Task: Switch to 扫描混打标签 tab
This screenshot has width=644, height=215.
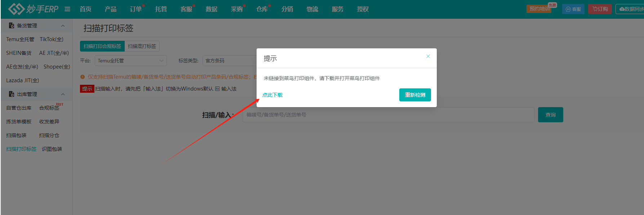Action: coord(142,46)
